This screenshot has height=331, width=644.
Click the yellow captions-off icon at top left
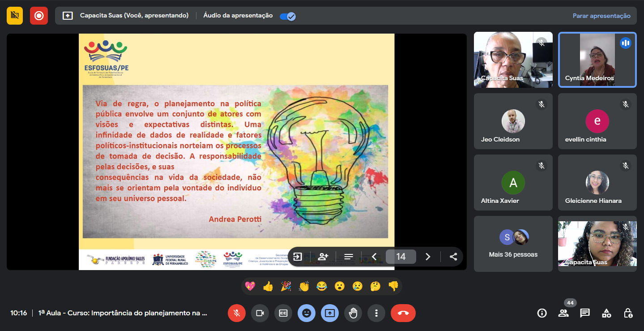pos(15,16)
